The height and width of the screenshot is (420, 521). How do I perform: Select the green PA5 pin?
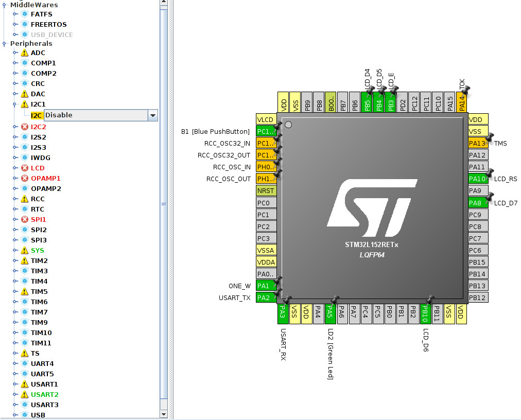coord(330,311)
